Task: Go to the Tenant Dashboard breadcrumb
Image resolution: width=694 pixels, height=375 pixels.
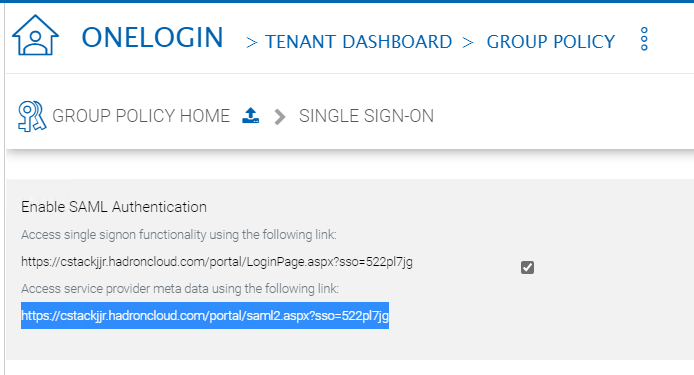Action: click(359, 42)
